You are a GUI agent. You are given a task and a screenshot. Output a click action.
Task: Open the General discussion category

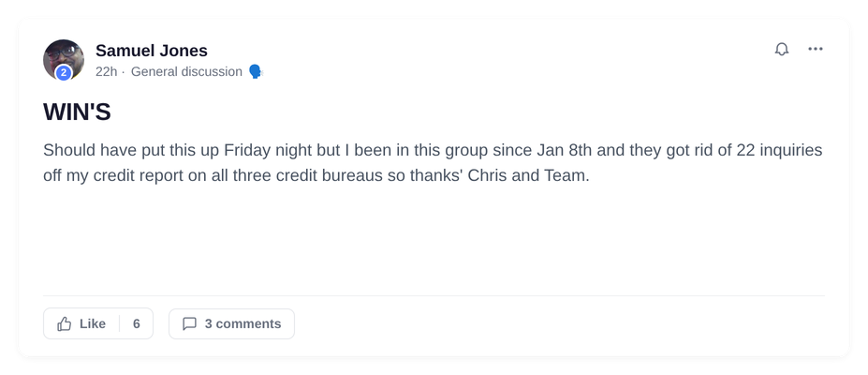[186, 72]
